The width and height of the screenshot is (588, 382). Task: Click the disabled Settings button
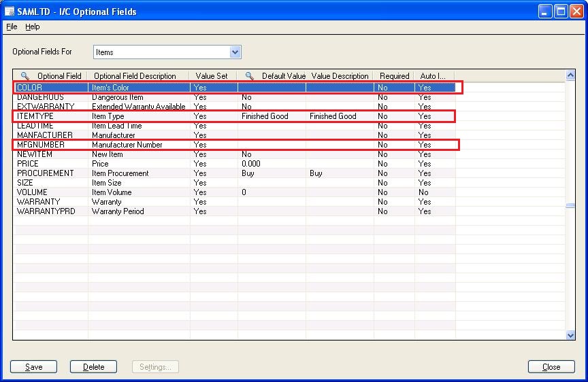(155, 366)
